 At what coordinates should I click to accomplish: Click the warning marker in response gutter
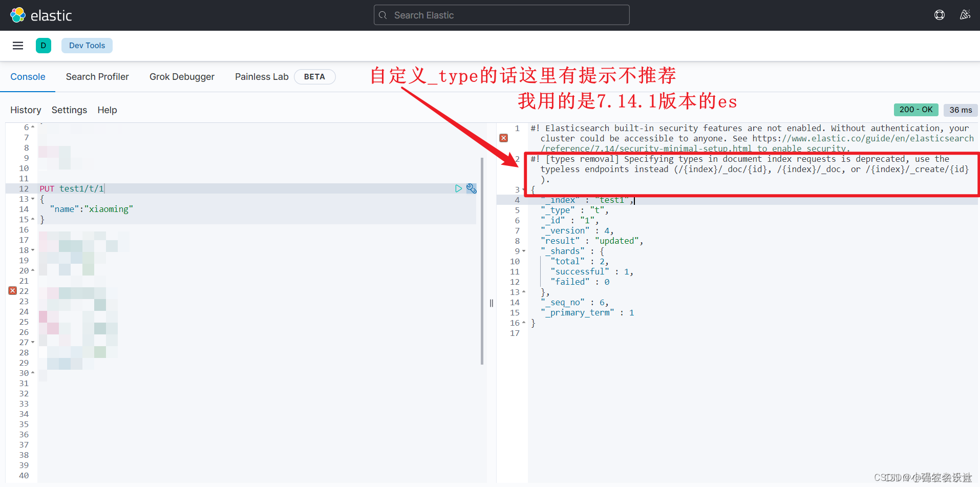[x=504, y=138]
